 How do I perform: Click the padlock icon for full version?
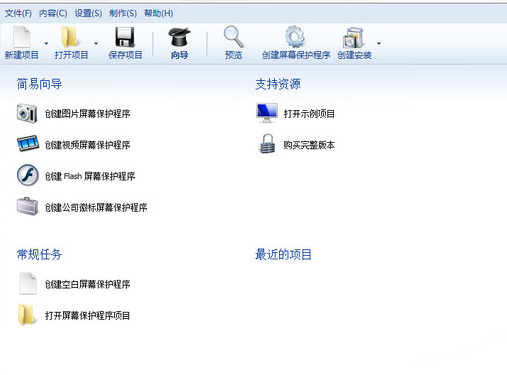point(267,144)
